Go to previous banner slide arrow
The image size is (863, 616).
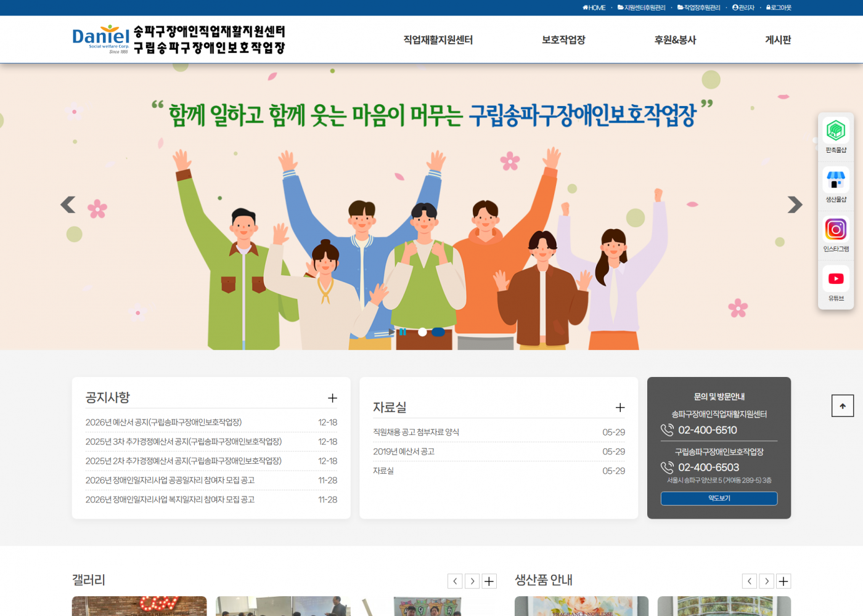tap(68, 205)
